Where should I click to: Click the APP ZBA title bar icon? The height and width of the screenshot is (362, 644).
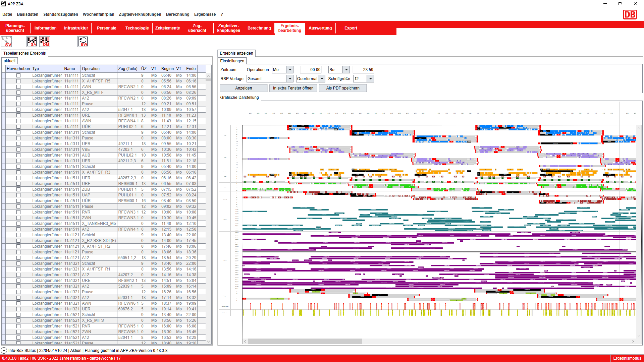tap(4, 4)
